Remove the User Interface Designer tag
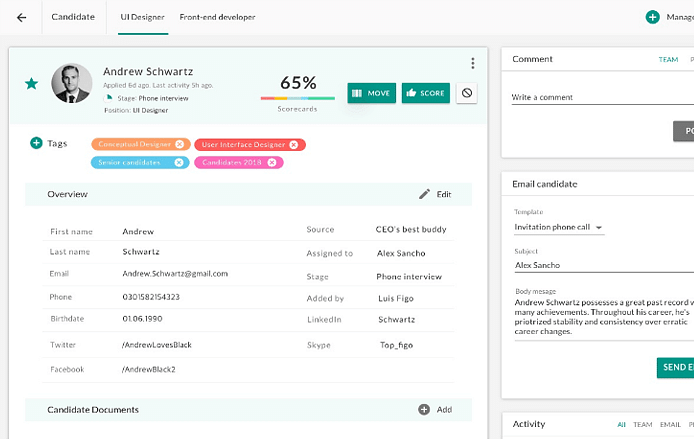Screen dimensions: 694x439 [x=294, y=145]
